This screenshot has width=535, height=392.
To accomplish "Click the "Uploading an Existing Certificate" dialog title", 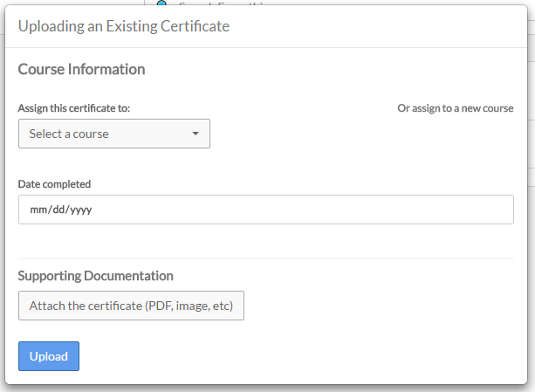I will pos(124,26).
